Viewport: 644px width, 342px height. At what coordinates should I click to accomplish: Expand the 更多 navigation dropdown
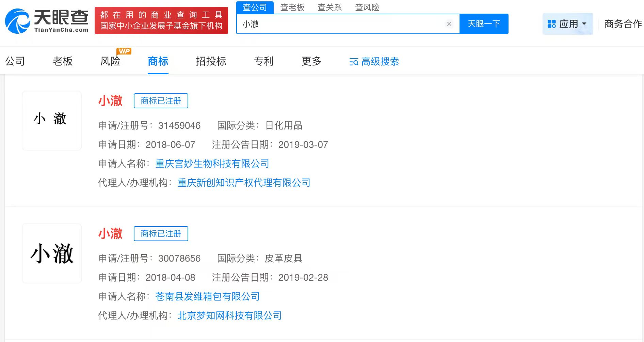(x=310, y=62)
